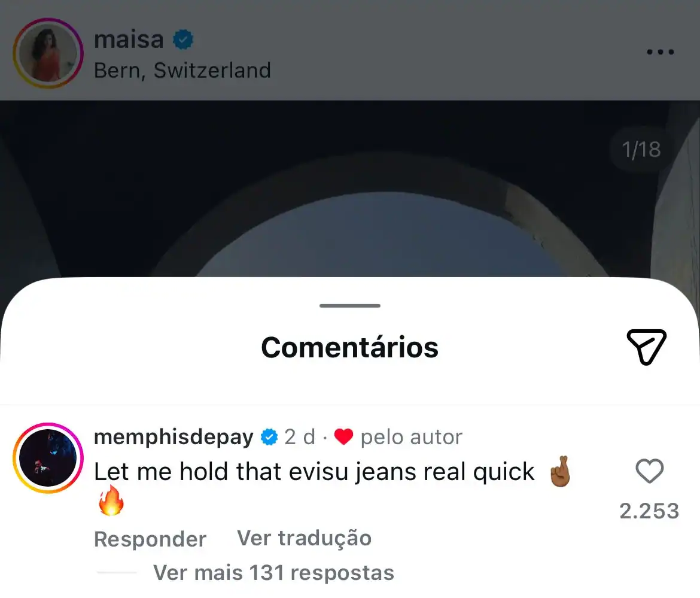Open memphisdepay's profile avatar
The width and height of the screenshot is (700, 598).
(48, 458)
